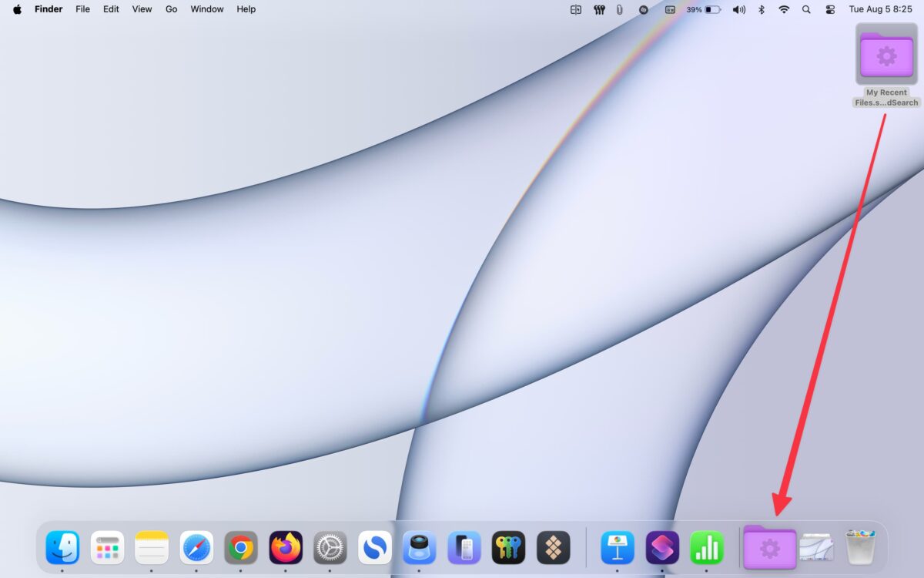Click the date and time Tue Aug 5
The width and height of the screenshot is (924, 578).
click(x=880, y=9)
